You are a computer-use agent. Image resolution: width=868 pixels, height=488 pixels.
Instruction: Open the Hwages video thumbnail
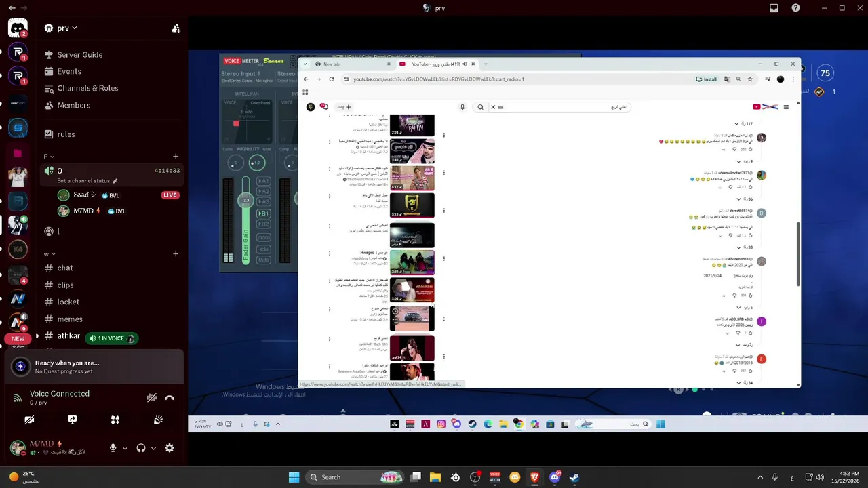[x=412, y=262]
